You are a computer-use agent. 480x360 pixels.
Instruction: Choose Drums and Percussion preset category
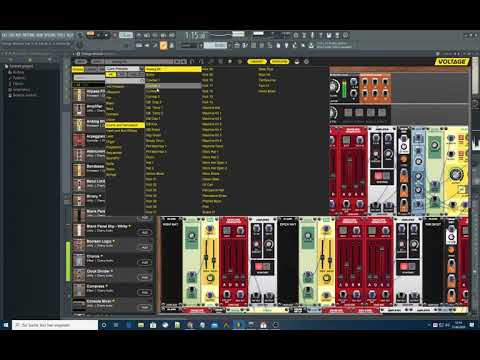click(125, 125)
